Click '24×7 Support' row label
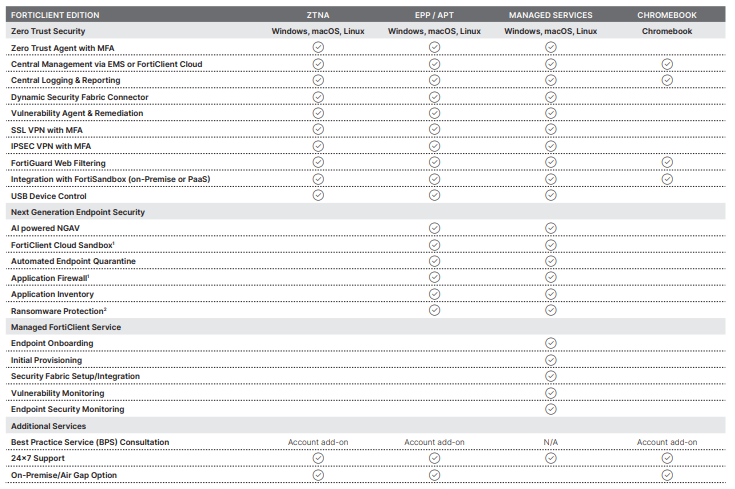Image resolution: width=735 pixels, height=489 pixels. click(38, 458)
